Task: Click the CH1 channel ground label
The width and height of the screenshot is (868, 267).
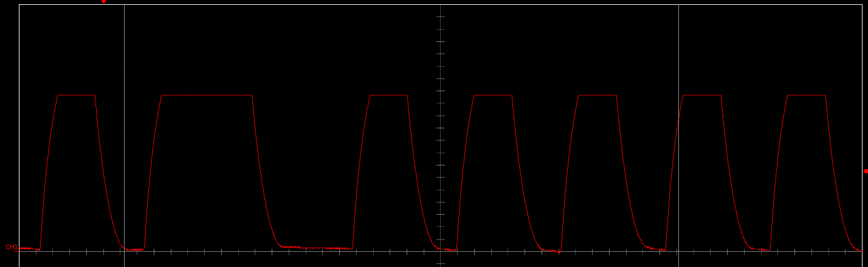Action: pyautogui.click(x=12, y=248)
